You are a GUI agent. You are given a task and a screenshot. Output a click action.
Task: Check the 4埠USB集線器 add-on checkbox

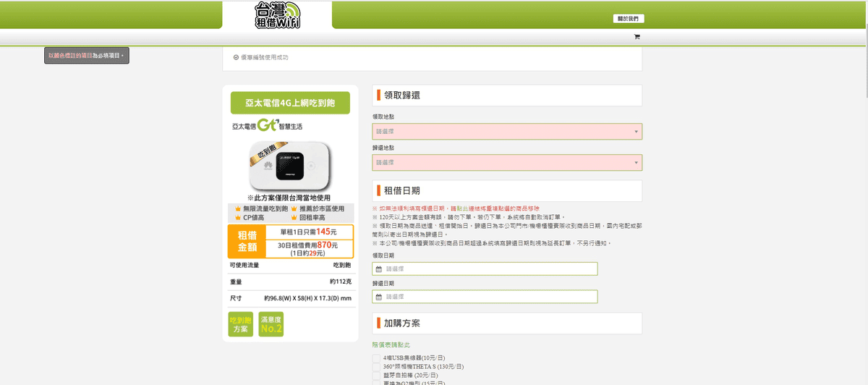pos(376,358)
